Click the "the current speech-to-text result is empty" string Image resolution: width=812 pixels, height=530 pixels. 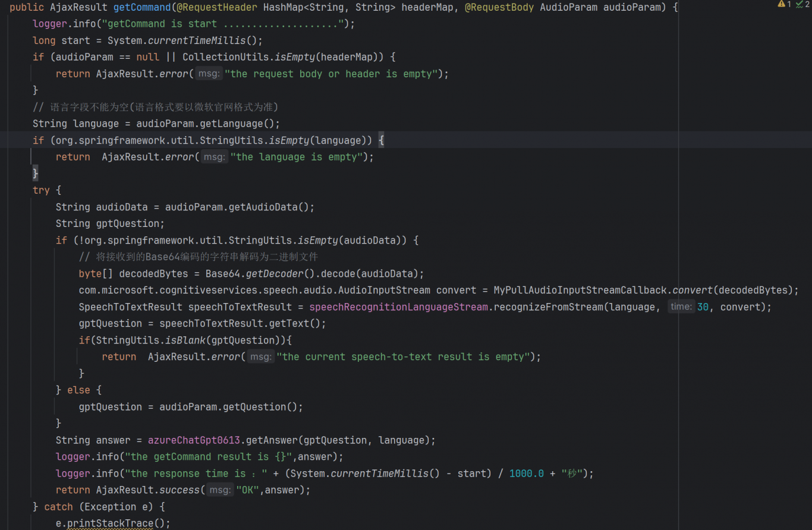pyautogui.click(x=402, y=357)
